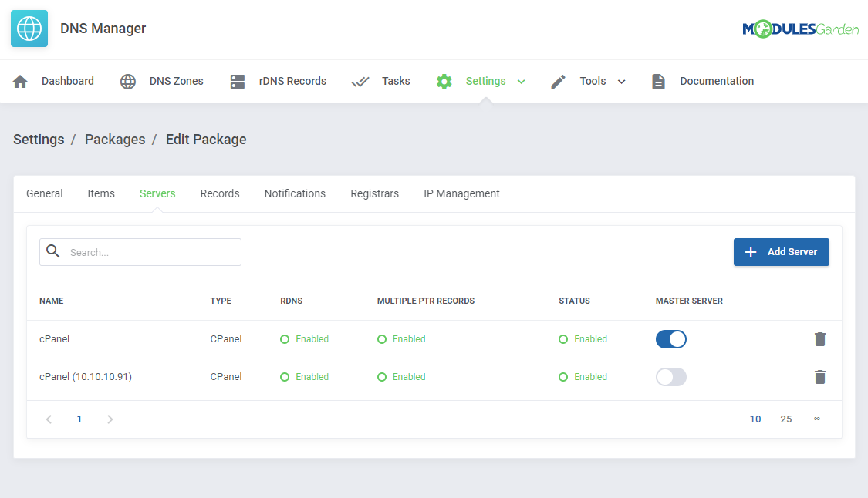Image resolution: width=868 pixels, height=498 pixels.
Task: Click the MASTER SERVER column header
Action: pos(689,301)
